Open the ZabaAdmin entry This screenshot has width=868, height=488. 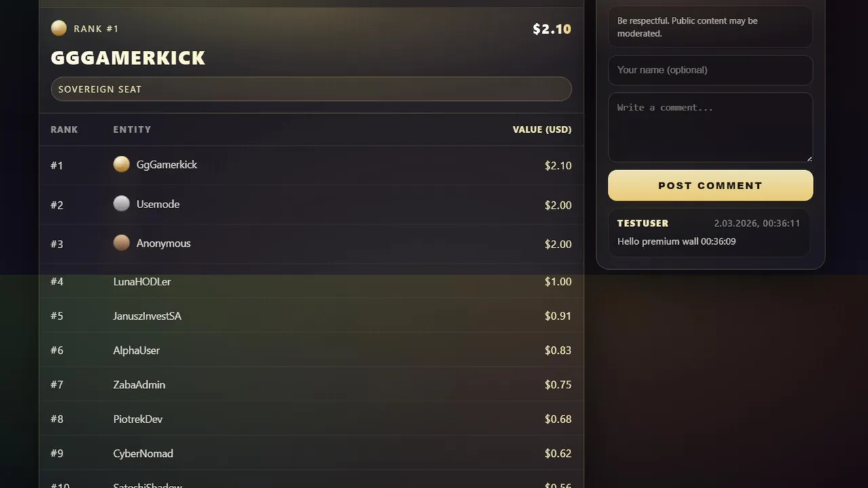[x=139, y=384]
